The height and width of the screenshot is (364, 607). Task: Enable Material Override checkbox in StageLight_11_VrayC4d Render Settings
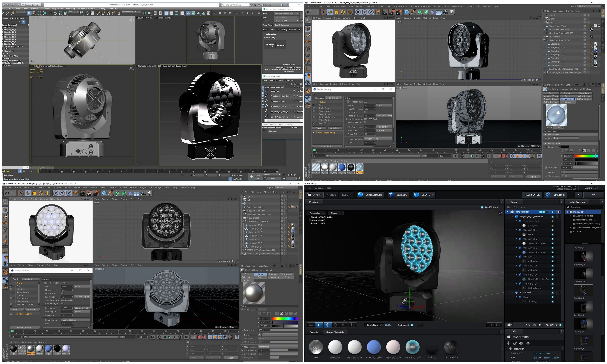[314, 117]
